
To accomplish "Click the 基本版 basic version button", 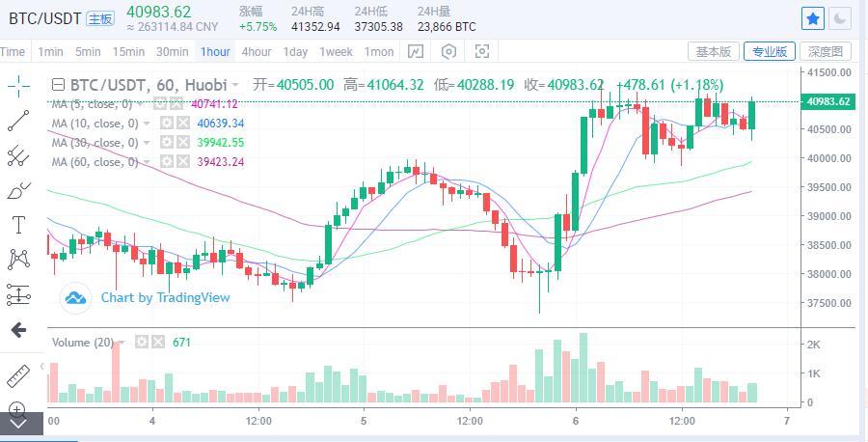I will click(x=714, y=51).
